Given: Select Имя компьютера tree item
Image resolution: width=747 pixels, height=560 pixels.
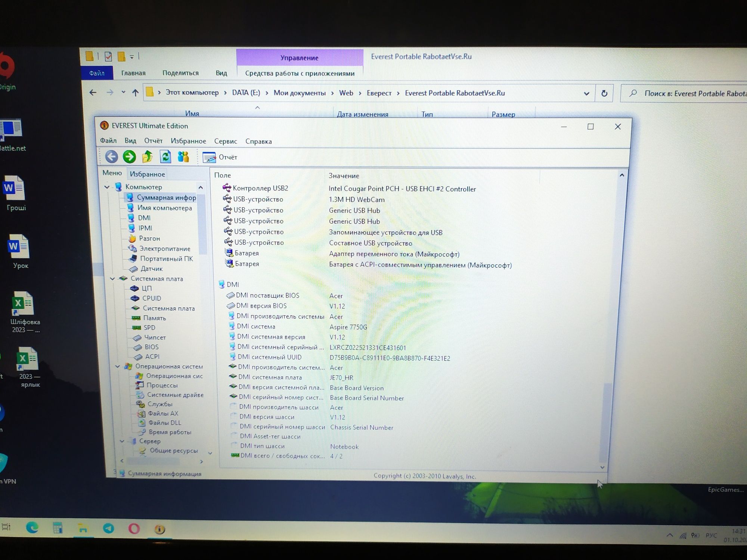Looking at the screenshot, I should pos(159,208).
